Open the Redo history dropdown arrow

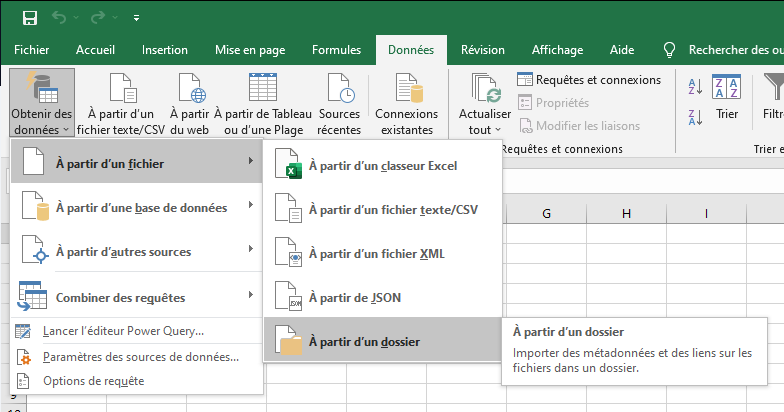(115, 18)
